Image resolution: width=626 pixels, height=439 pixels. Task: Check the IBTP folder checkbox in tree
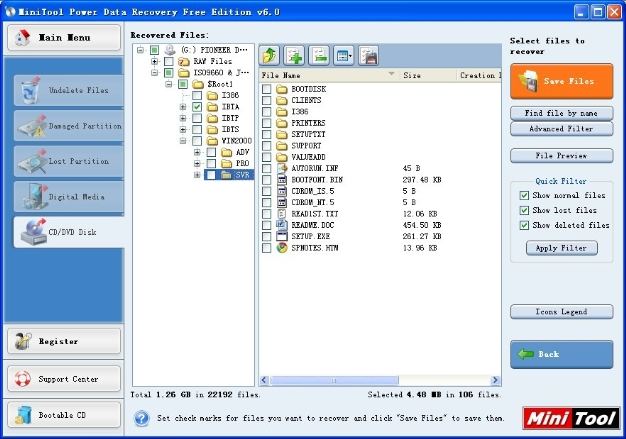click(197, 118)
